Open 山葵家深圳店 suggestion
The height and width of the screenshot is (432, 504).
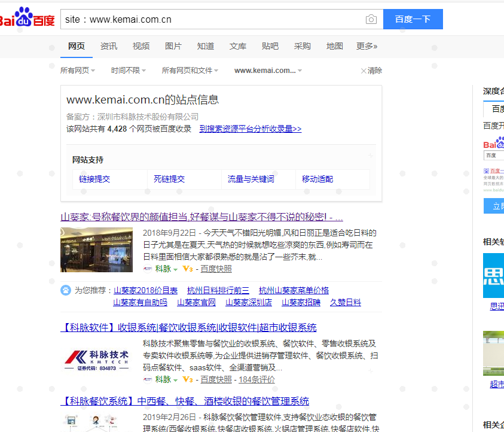click(x=249, y=302)
